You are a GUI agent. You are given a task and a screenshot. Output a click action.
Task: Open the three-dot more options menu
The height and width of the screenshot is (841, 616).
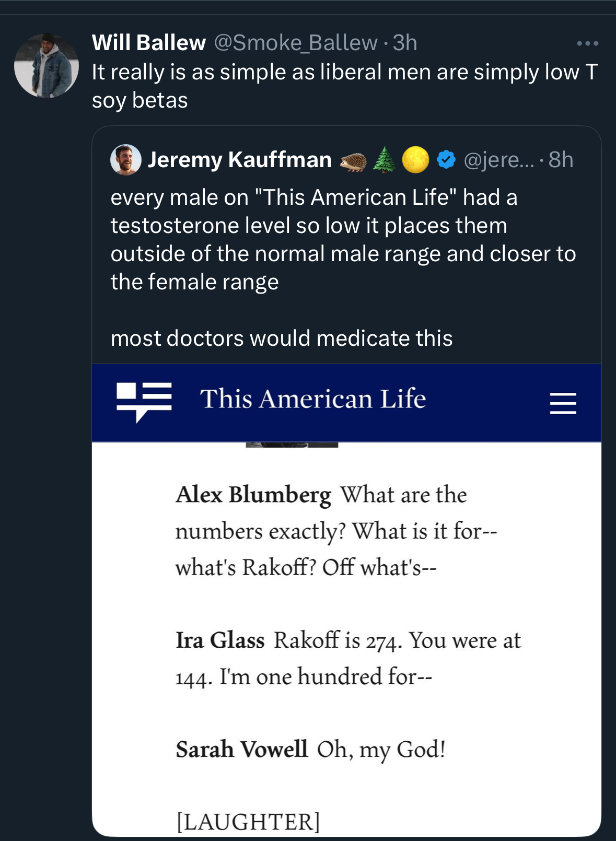coord(587,43)
